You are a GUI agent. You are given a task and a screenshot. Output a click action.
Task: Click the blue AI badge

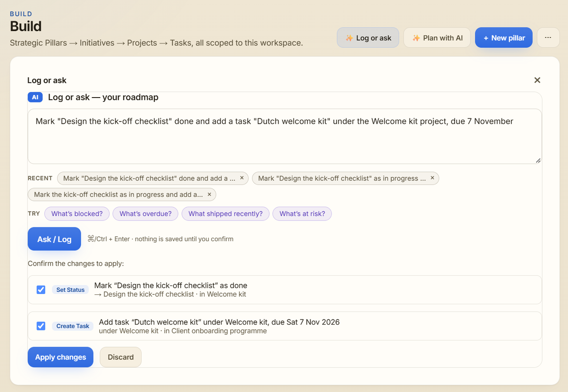coord(35,97)
